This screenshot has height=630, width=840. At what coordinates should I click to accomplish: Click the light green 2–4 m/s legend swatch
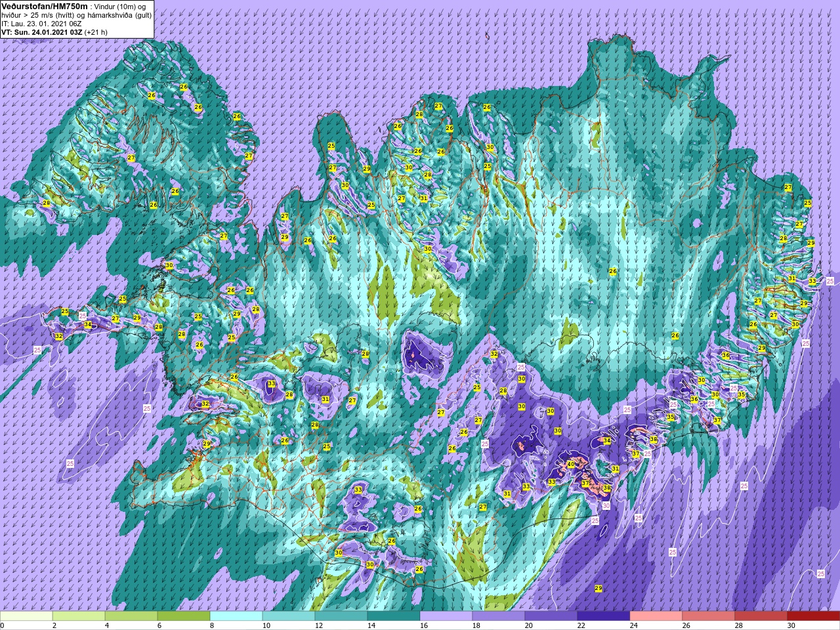point(79,616)
